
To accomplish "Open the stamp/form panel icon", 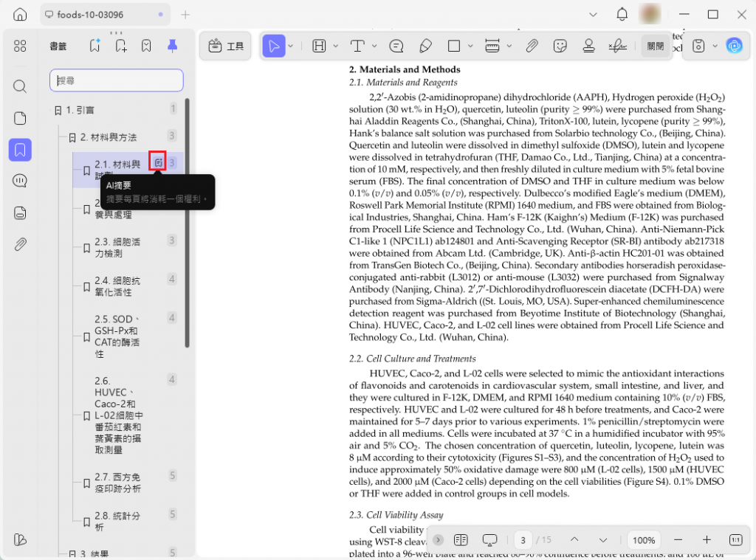I will pyautogui.click(x=20, y=212).
